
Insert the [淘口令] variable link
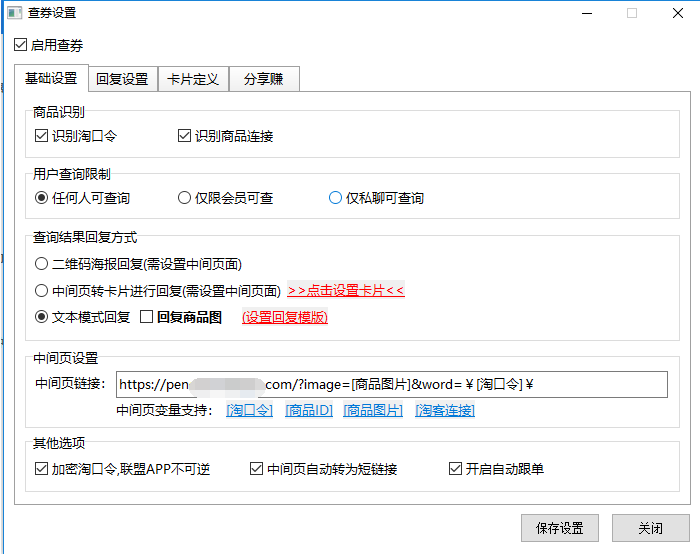coord(249,410)
